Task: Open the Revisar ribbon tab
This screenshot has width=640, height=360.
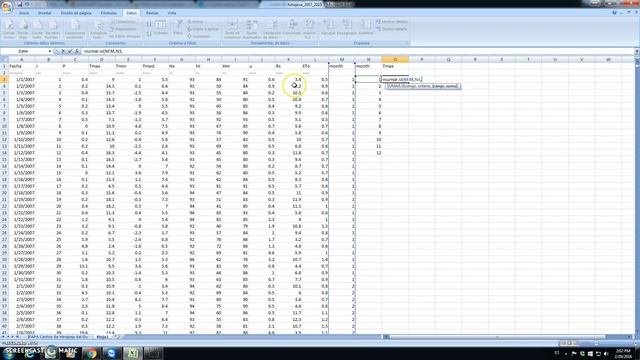Action: pos(152,13)
